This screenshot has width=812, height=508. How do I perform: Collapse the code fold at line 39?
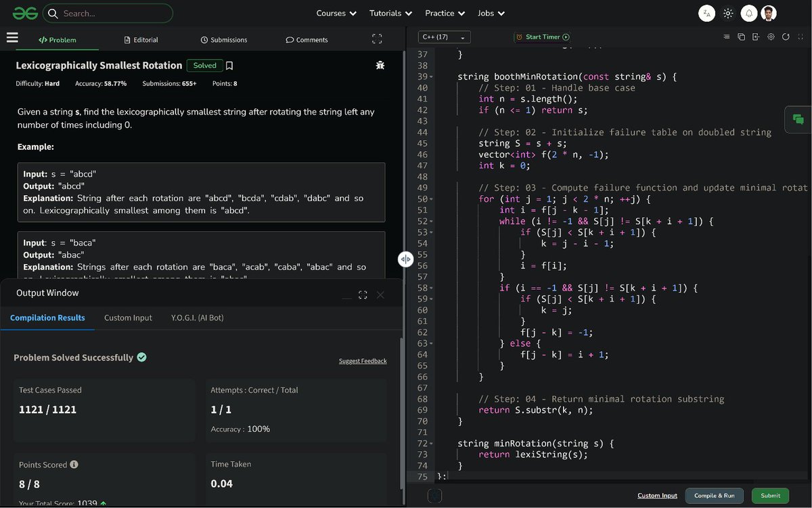click(x=431, y=77)
